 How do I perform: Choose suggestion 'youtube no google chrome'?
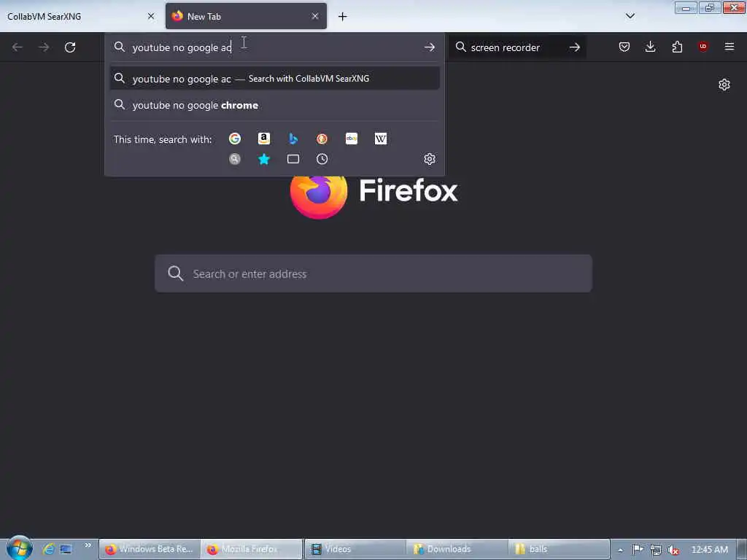274,105
